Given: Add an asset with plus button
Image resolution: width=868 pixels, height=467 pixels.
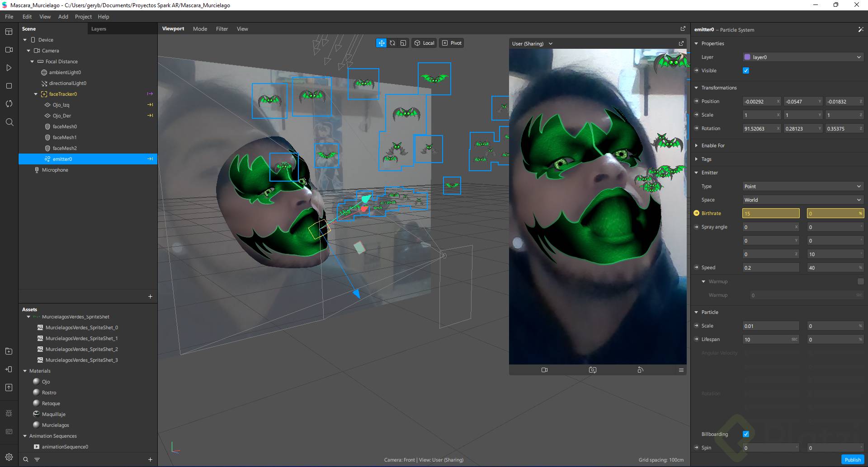Looking at the screenshot, I should pyautogui.click(x=150, y=459).
